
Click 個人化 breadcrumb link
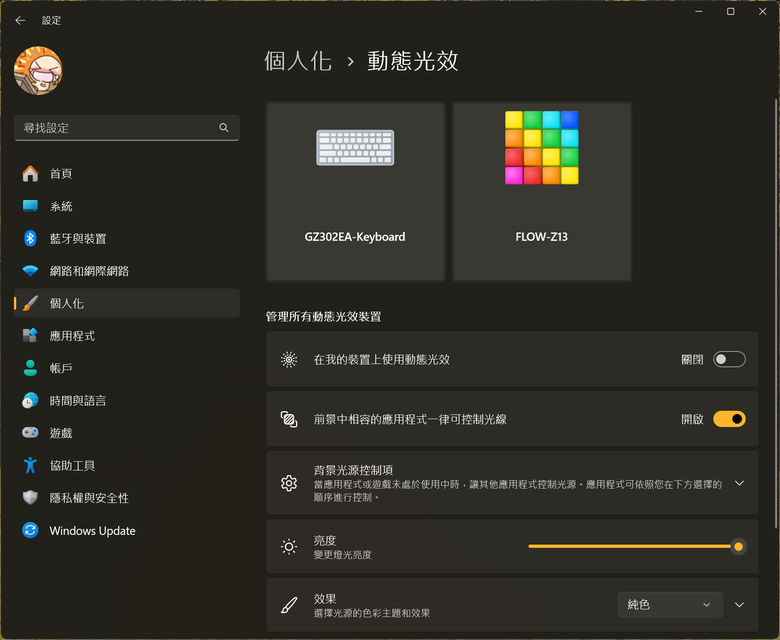pos(297,61)
